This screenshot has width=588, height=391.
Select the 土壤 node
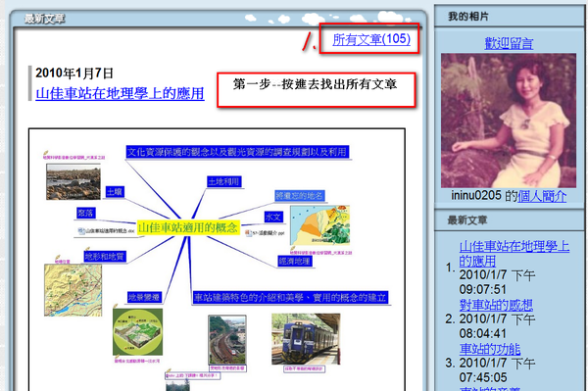(115, 192)
